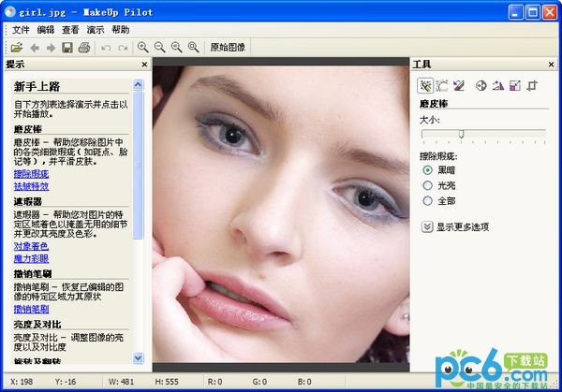Open the 擦除瑕疵 demo link
562x392 pixels.
pyautogui.click(x=31, y=174)
